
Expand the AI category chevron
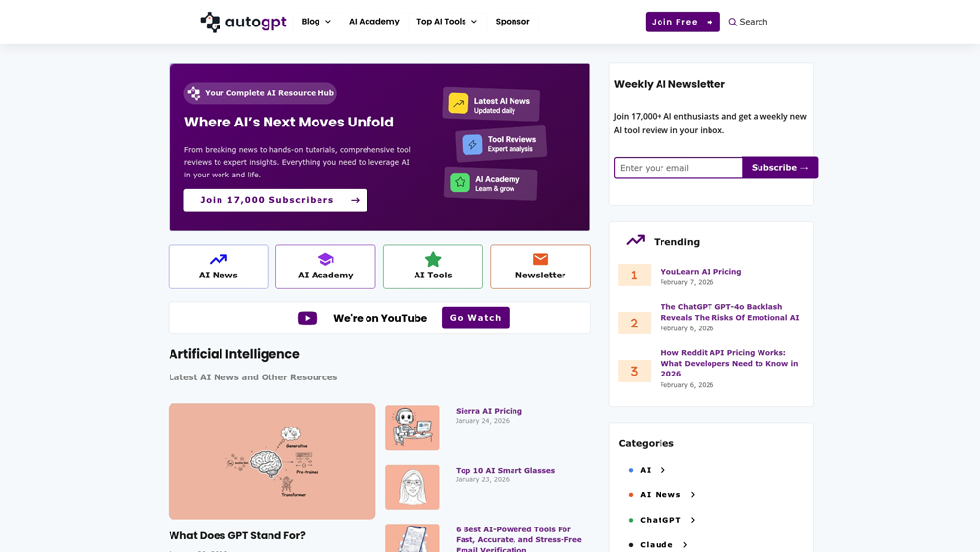pyautogui.click(x=663, y=470)
